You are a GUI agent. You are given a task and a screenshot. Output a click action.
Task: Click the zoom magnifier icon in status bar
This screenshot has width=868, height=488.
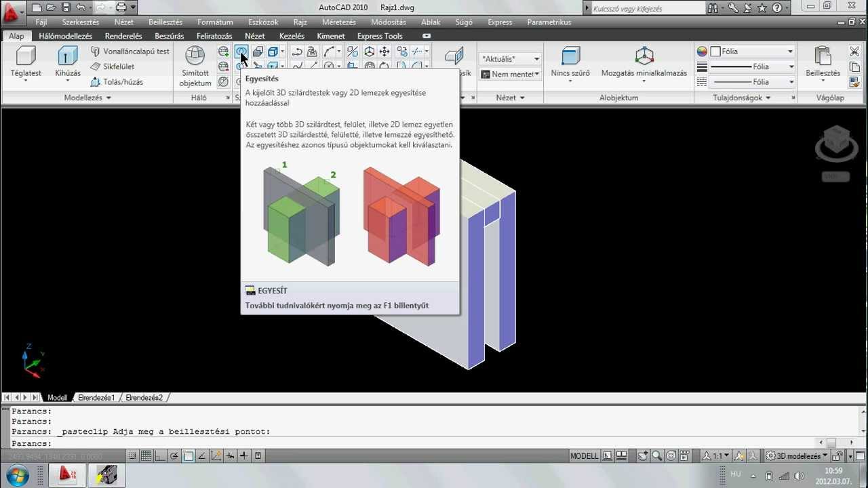[656, 456]
